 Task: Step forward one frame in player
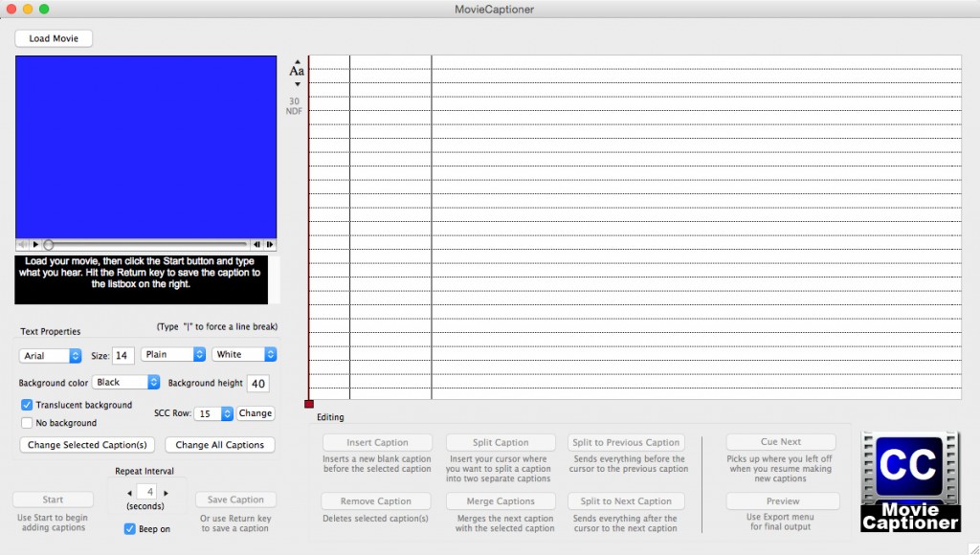269,244
